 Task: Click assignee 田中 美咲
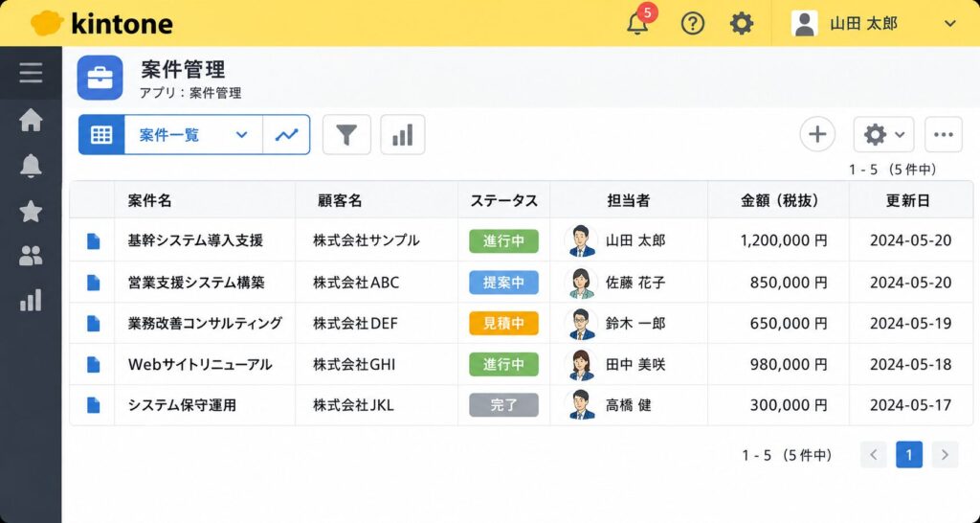(x=635, y=365)
